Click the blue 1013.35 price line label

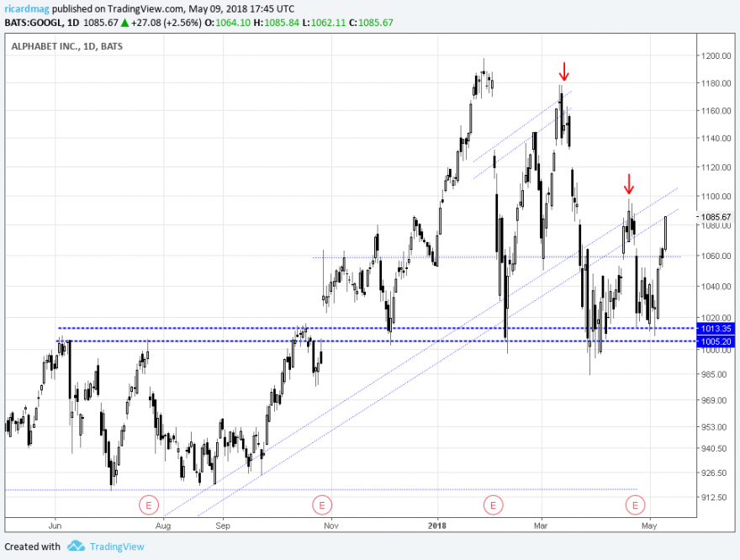[x=716, y=329]
